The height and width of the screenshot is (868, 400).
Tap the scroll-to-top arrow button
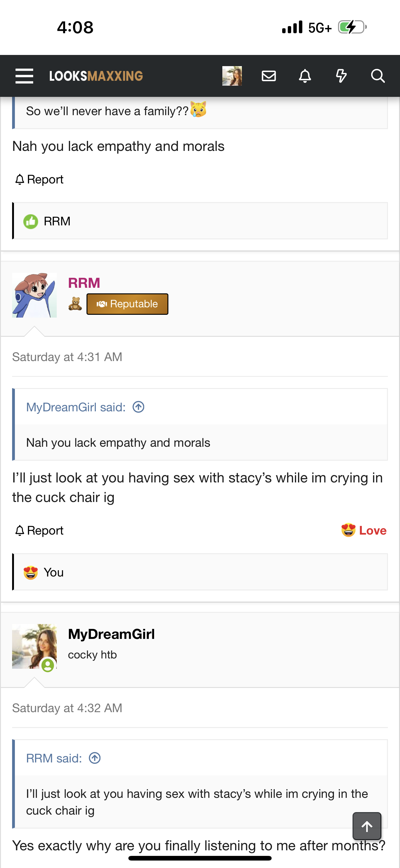(x=367, y=826)
